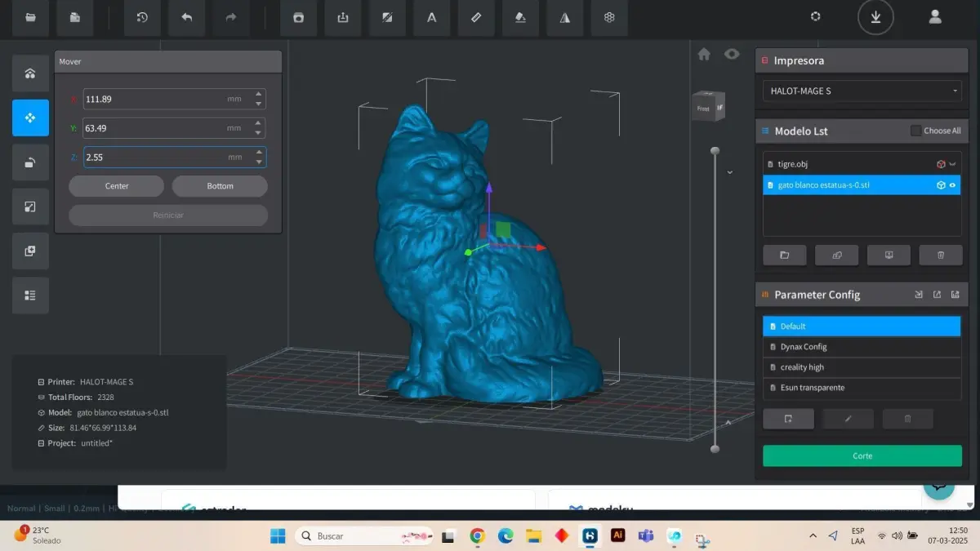Screen dimensions: 980x551
Task: Select Esun transparente profile
Action: (x=862, y=388)
